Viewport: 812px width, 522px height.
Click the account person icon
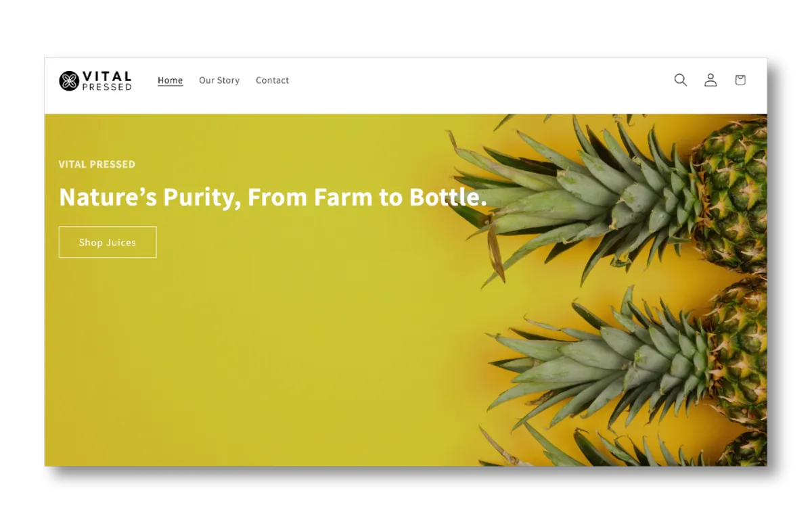coord(710,80)
